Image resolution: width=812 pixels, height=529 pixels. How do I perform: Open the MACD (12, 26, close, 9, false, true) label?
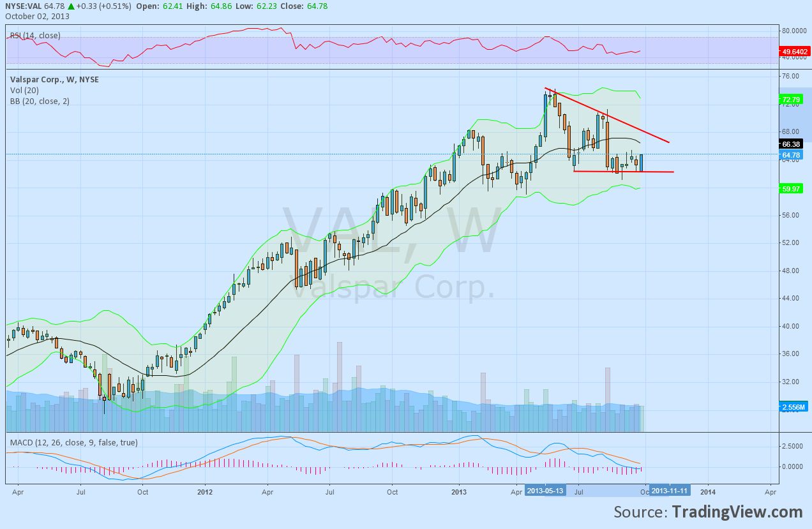(73, 442)
